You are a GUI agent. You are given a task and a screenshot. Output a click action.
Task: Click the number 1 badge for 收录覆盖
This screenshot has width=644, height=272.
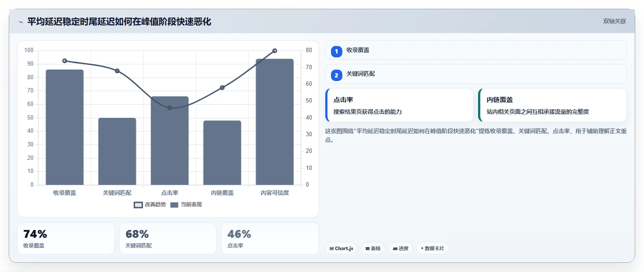coord(337,52)
